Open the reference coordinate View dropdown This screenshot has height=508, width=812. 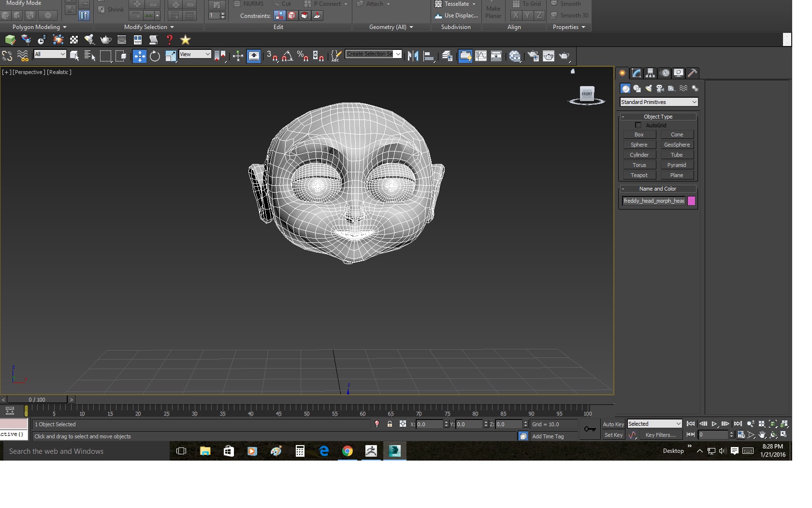coord(195,54)
